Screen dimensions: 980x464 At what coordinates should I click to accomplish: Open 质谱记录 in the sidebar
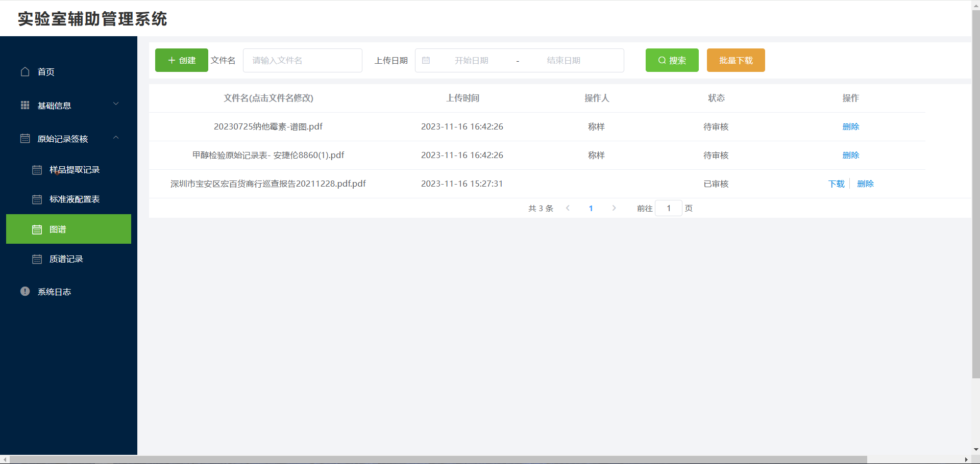point(68,259)
